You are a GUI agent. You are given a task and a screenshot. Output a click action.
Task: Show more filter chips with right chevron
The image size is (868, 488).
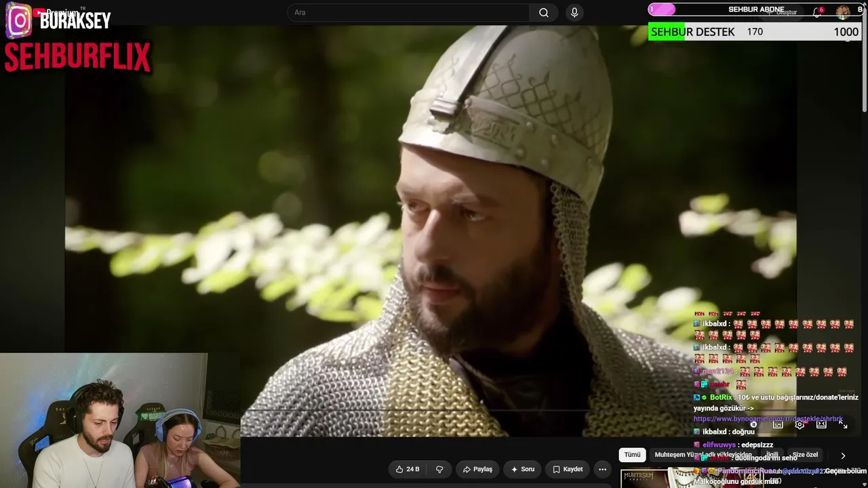coord(843,455)
